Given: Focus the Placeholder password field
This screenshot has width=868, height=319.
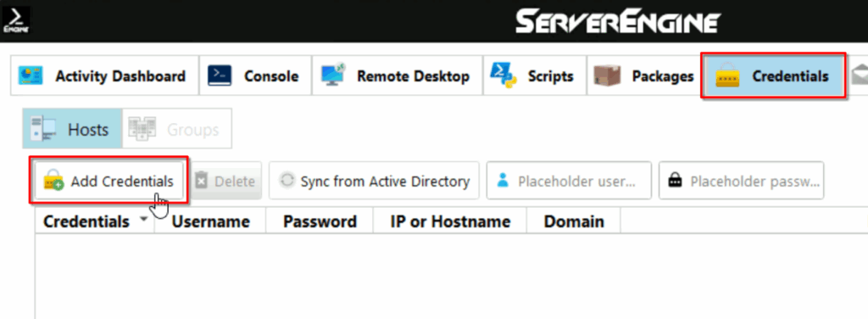Looking at the screenshot, I should point(741,181).
